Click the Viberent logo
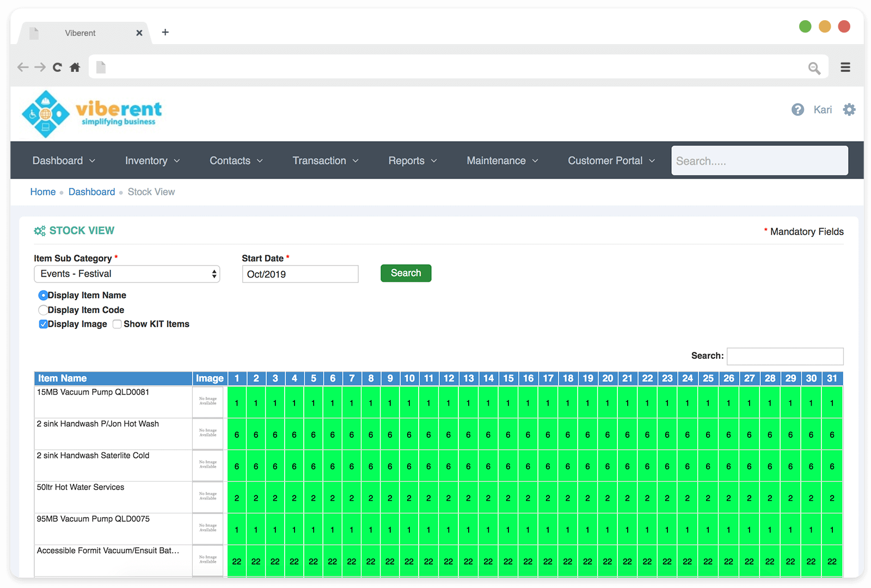This screenshot has width=871, height=588. [92, 114]
